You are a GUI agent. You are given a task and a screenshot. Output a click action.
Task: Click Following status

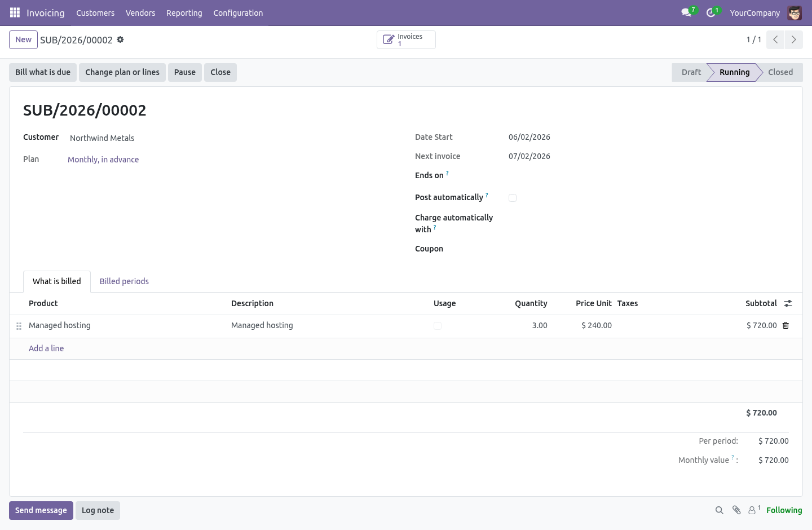784,510
